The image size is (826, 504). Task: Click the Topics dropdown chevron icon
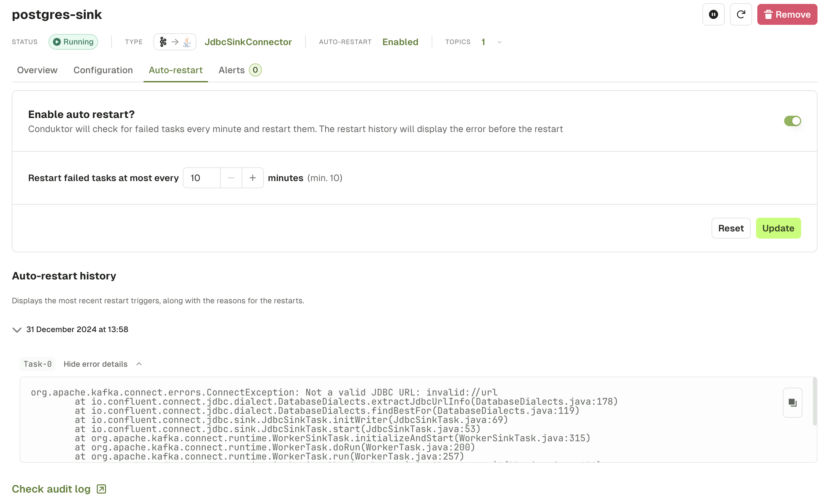pos(499,42)
